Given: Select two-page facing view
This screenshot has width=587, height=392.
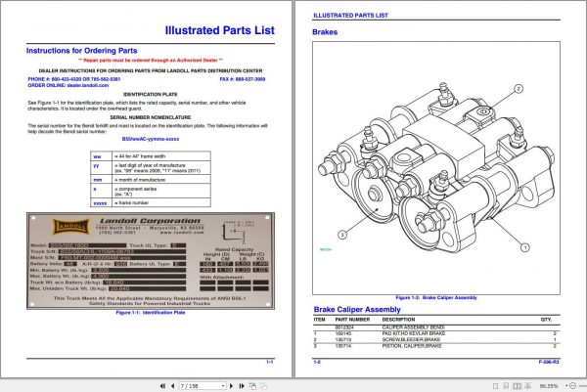Looking at the screenshot, I should (517, 386).
